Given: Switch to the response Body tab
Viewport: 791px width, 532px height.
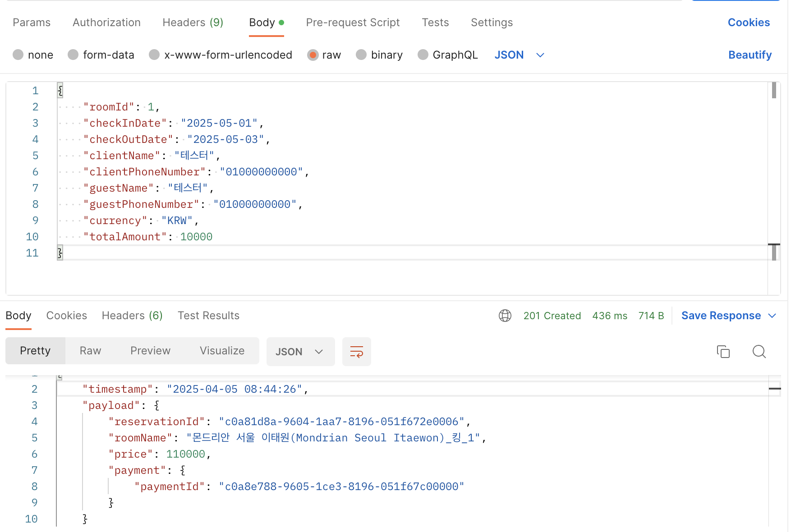Looking at the screenshot, I should pos(18,316).
